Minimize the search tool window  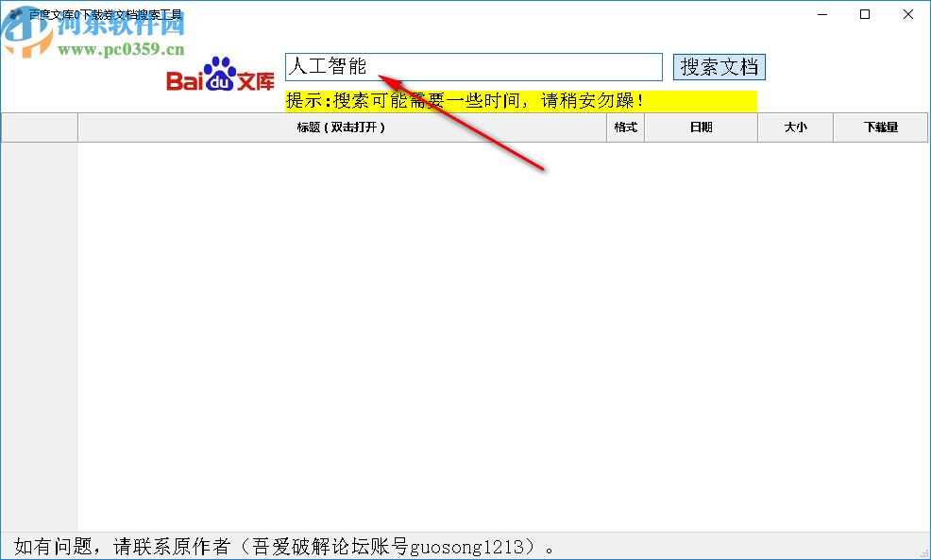click(822, 14)
